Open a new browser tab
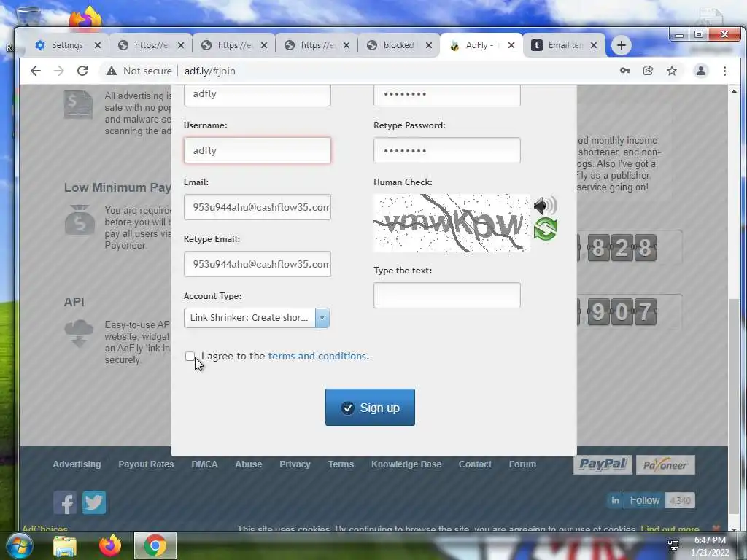Image resolution: width=747 pixels, height=560 pixels. tap(622, 45)
